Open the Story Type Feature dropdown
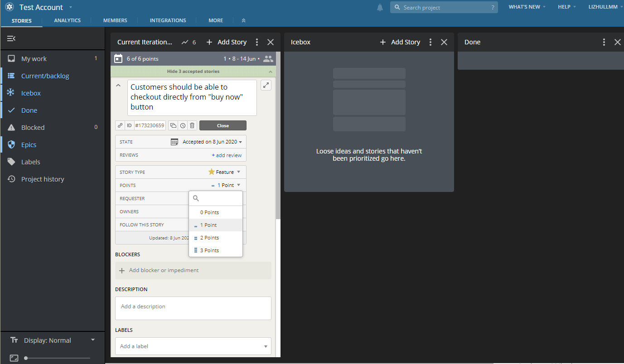This screenshot has width=624, height=364. (224, 172)
